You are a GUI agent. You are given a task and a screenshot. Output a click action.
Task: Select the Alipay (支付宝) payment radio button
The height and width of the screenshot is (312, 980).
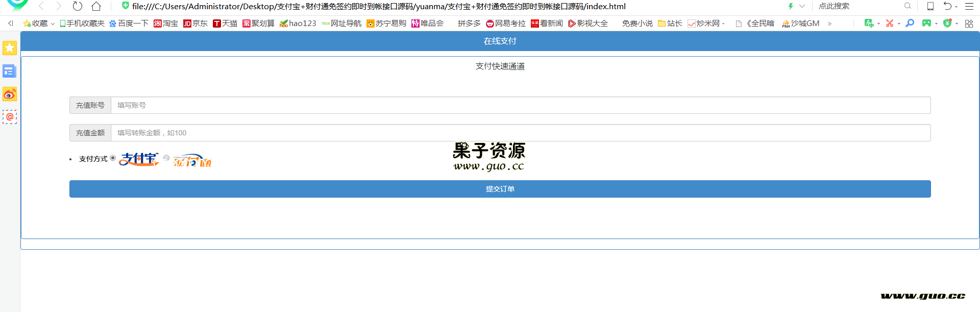pyautogui.click(x=113, y=158)
